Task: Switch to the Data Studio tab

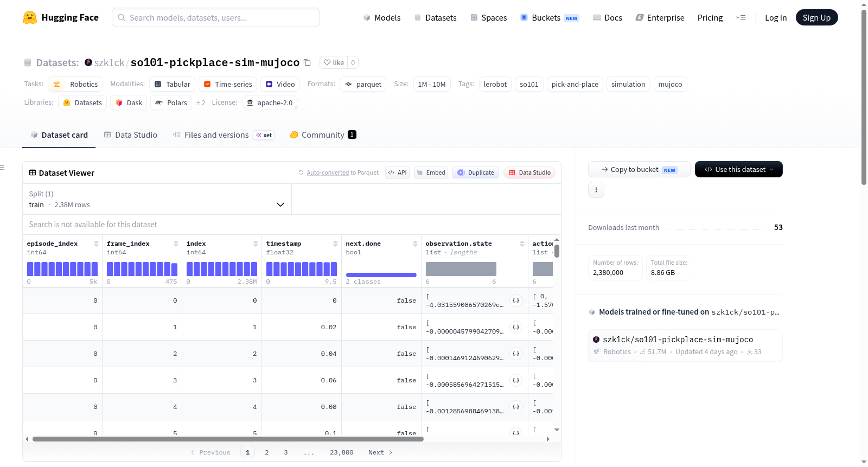Action: 131,135
